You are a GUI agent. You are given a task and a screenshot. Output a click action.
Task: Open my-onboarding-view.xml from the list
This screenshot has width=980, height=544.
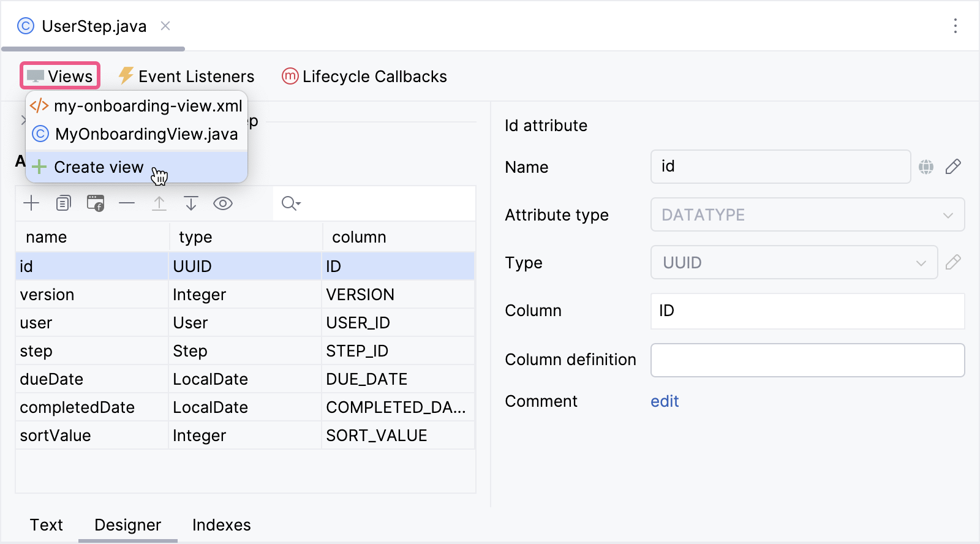148,106
